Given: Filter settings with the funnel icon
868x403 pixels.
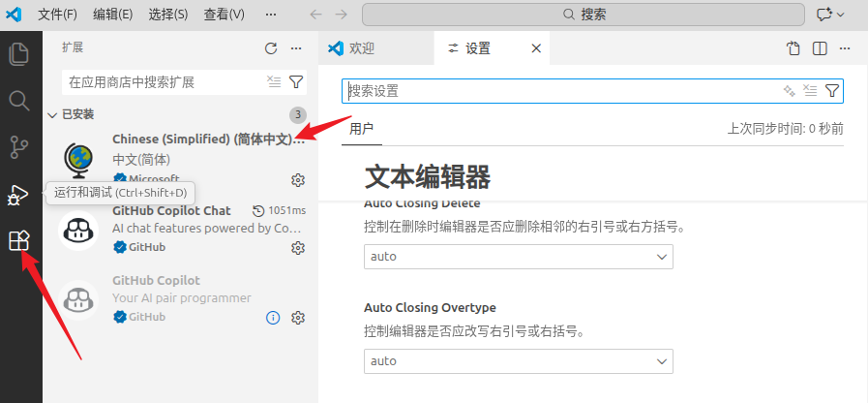Looking at the screenshot, I should [x=832, y=91].
